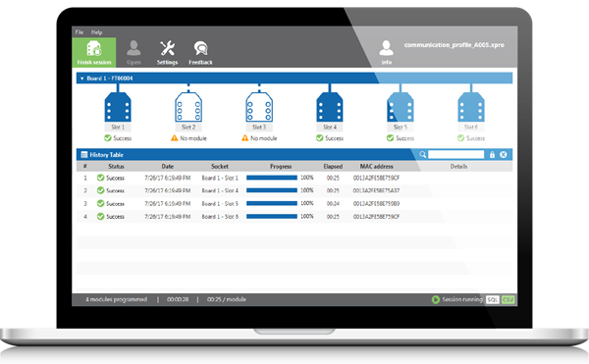Sort by the MAC address column header
The image size is (589, 364).
coord(376,166)
